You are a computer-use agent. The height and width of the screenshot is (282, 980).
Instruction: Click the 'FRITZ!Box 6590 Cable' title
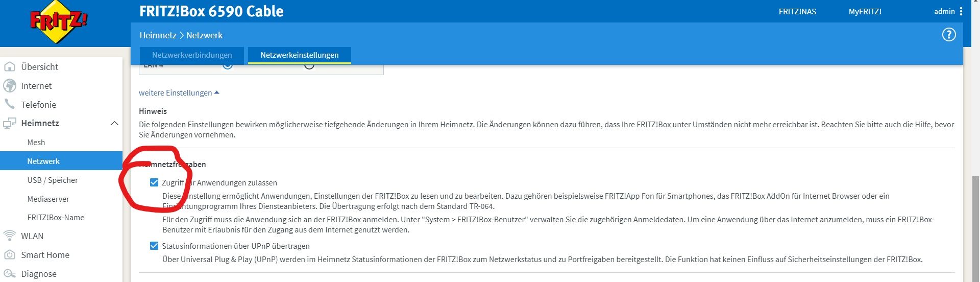(x=211, y=11)
